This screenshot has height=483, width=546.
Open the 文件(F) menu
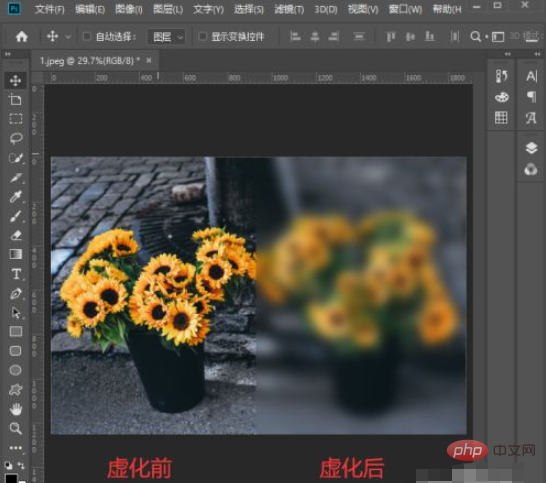(50, 9)
